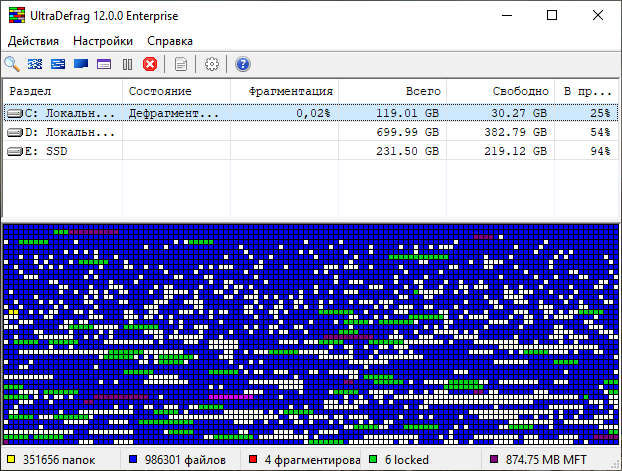This screenshot has height=471, width=622.
Task: Click the Full optimization toolbar icon
Action: click(82, 64)
